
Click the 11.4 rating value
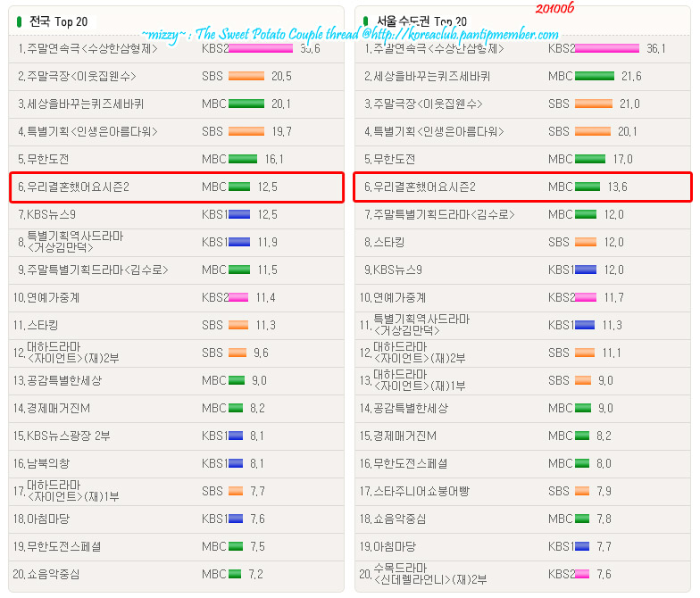pyautogui.click(x=266, y=298)
